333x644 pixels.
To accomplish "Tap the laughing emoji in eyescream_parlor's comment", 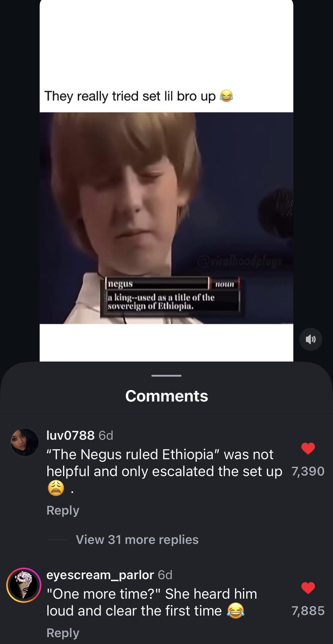I will coord(236,611).
